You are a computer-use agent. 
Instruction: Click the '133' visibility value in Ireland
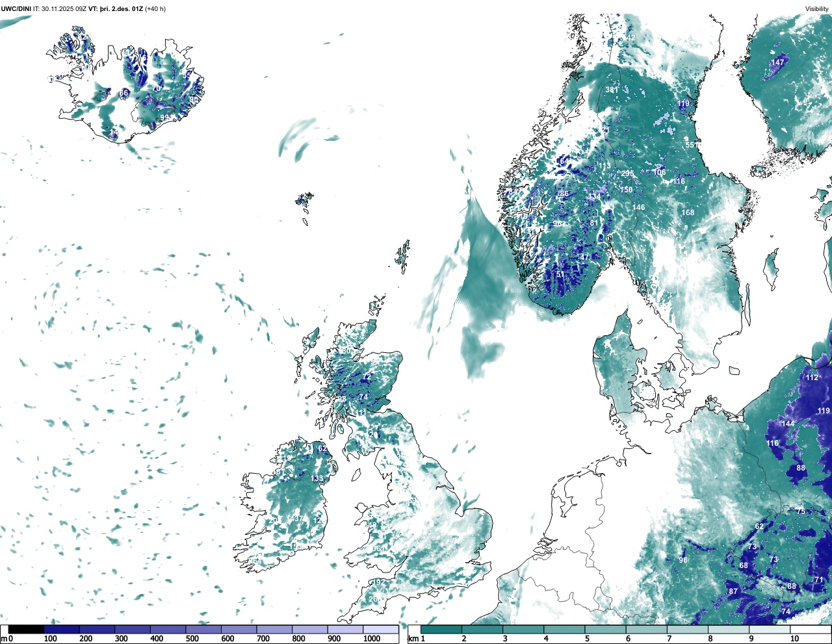pos(317,478)
